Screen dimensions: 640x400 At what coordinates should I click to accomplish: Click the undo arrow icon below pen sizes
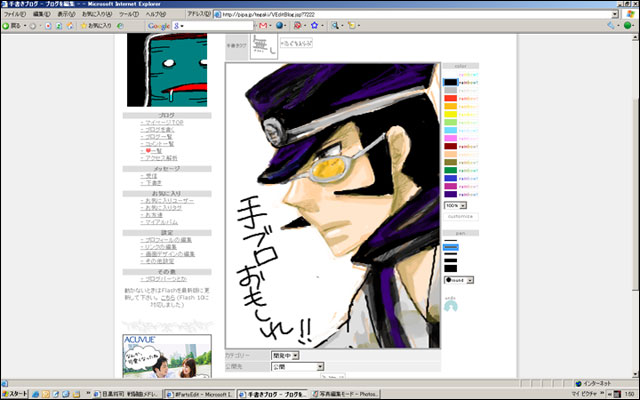pos(451,304)
